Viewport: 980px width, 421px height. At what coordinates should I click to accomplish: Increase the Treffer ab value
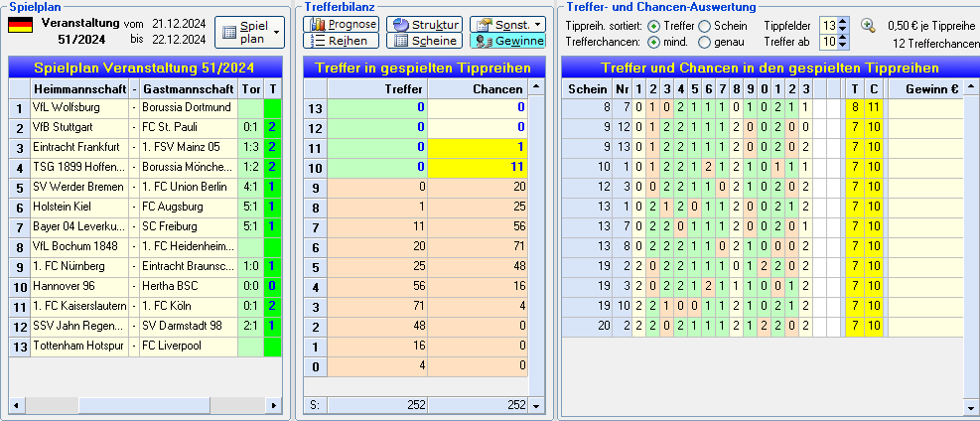coord(843,39)
